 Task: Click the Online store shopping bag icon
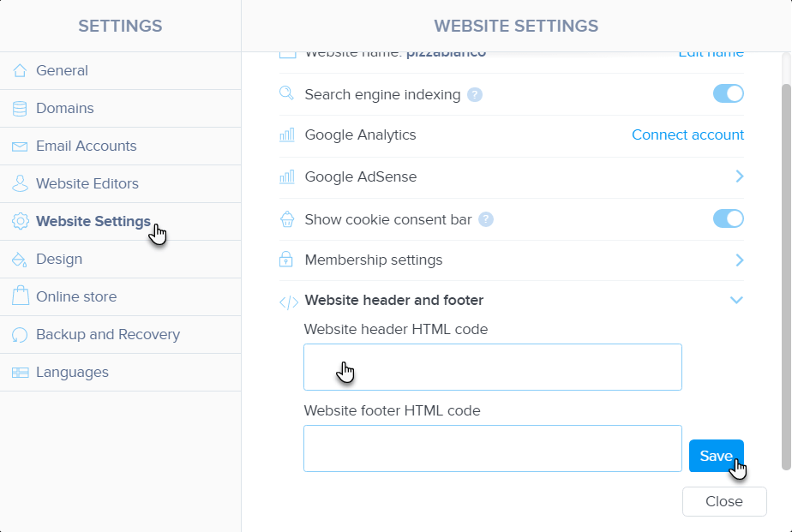[20, 297]
